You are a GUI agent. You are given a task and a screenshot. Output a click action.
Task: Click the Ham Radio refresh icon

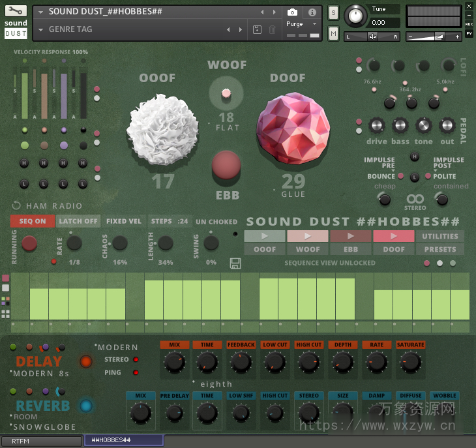click(17, 205)
